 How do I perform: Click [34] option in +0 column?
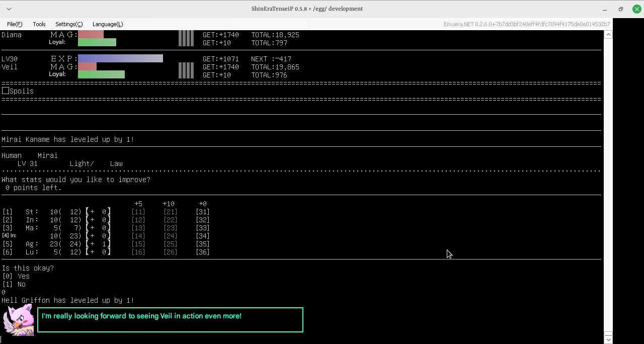click(x=203, y=236)
